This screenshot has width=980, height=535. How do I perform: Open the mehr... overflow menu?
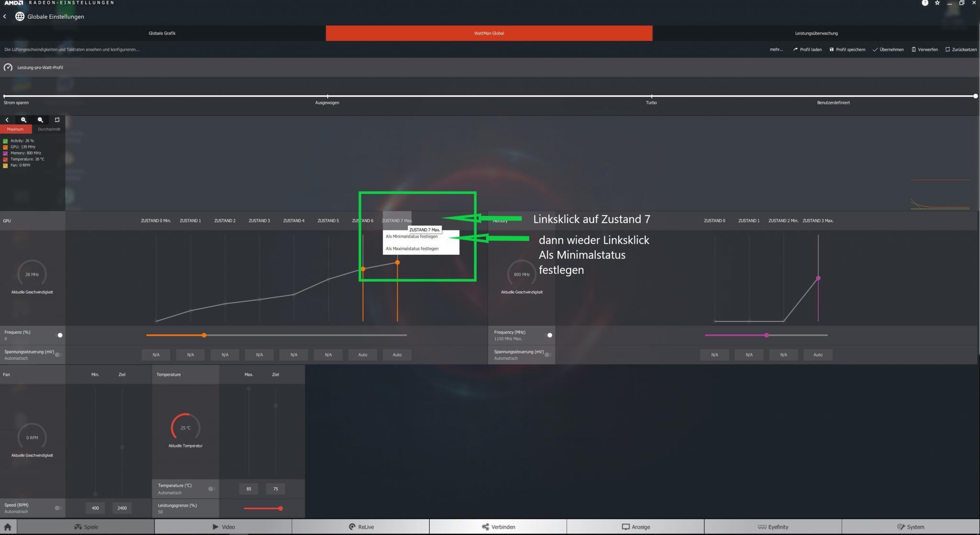click(776, 49)
